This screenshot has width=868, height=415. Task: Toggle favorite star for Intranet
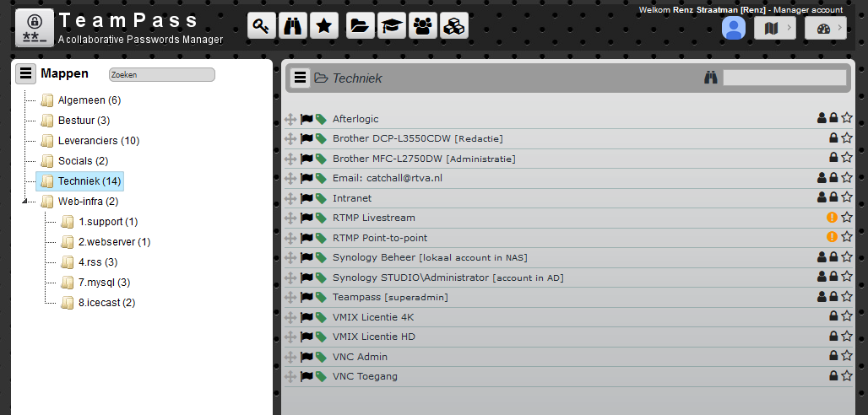847,197
